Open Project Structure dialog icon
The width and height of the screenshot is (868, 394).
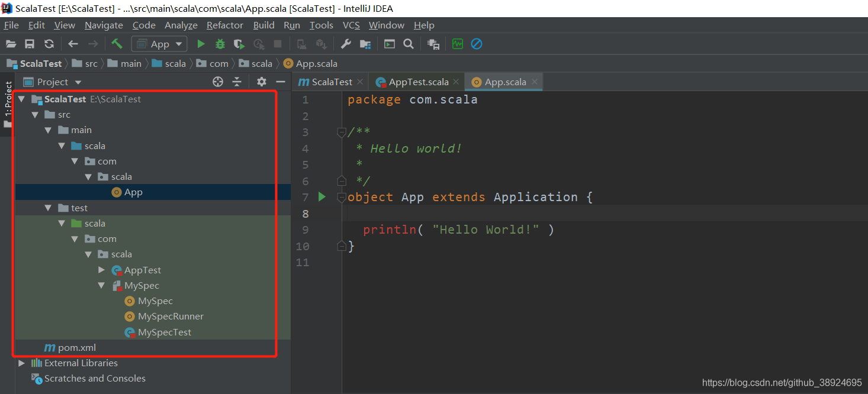[x=365, y=44]
